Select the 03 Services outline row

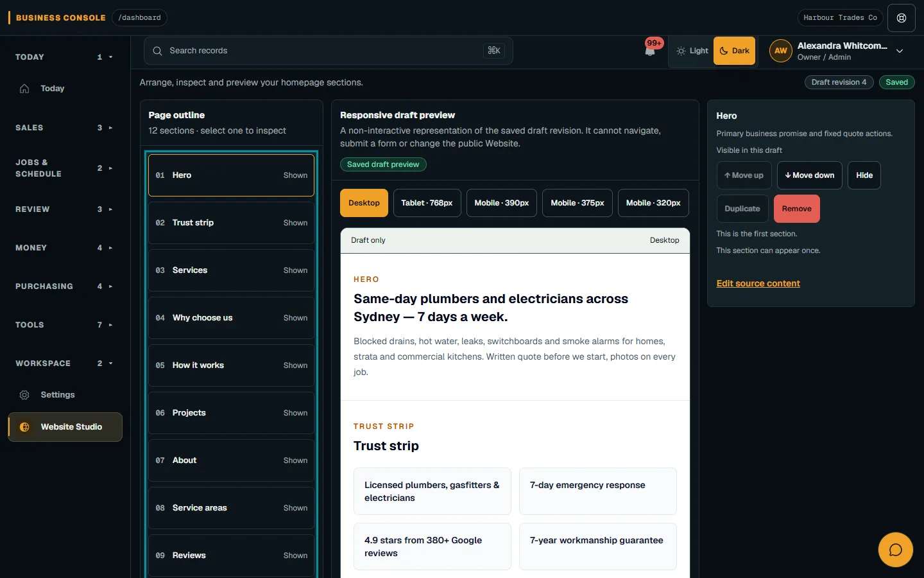point(231,270)
